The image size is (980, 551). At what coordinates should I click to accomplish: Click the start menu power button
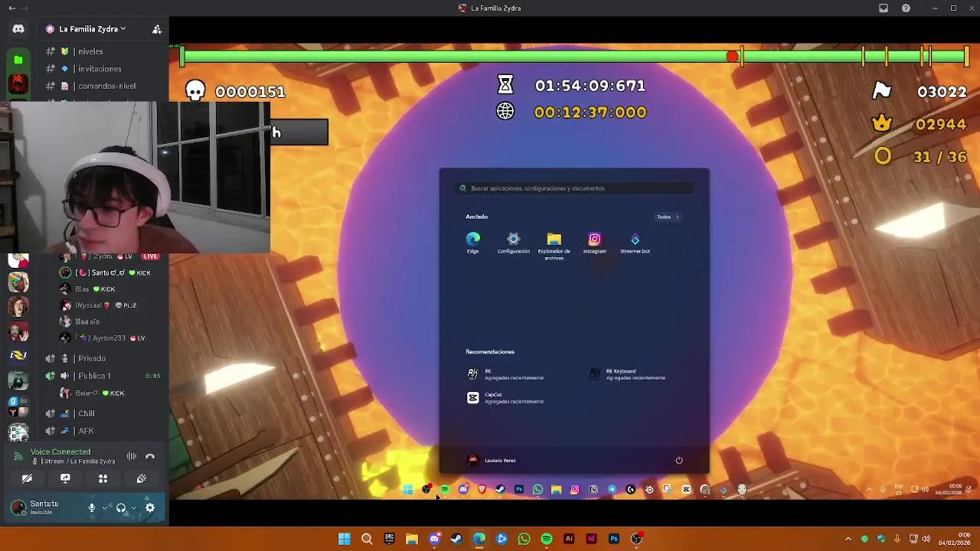pos(679,461)
